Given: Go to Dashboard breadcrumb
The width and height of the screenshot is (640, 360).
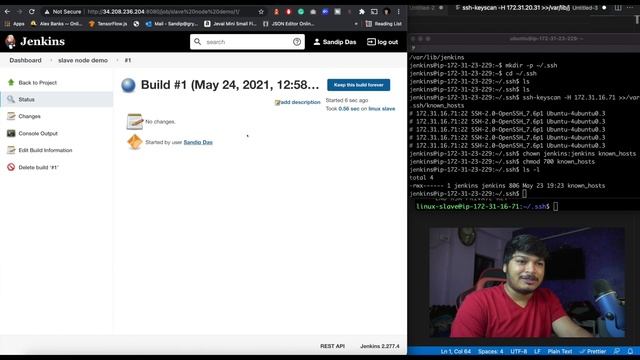Looking at the screenshot, I should 25,60.
